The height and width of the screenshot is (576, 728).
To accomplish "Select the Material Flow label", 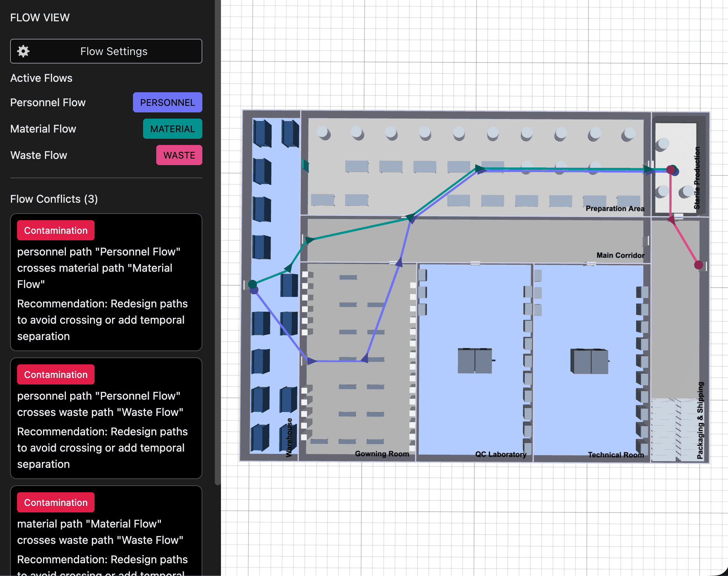I will (43, 129).
